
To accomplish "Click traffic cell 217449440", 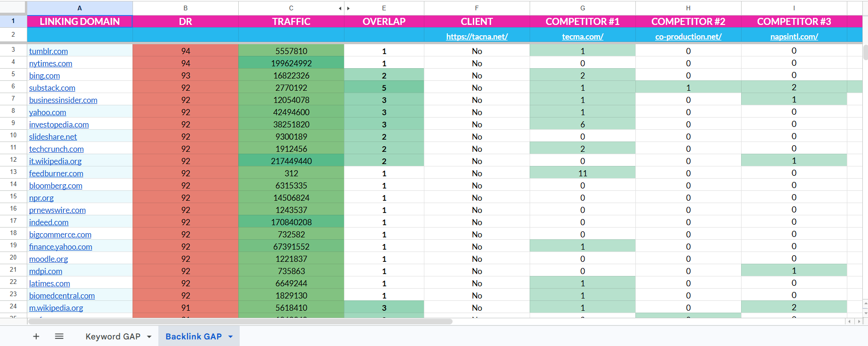I will (x=291, y=161).
